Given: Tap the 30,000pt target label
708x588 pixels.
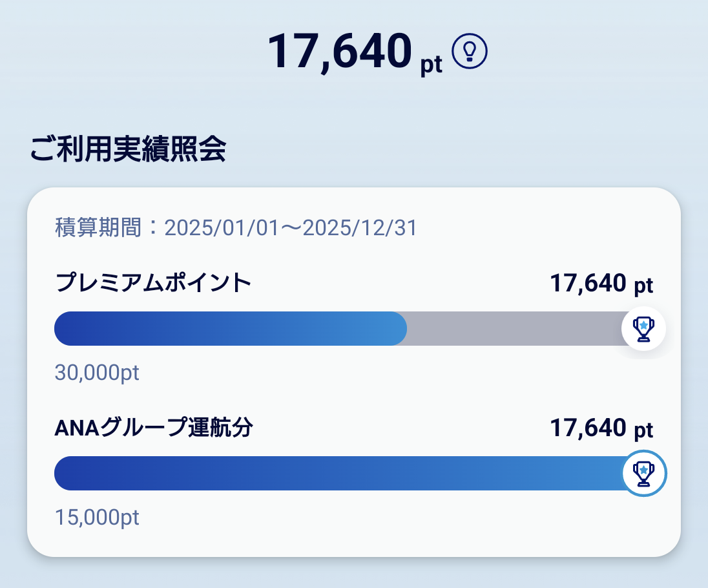Looking at the screenshot, I should [97, 373].
